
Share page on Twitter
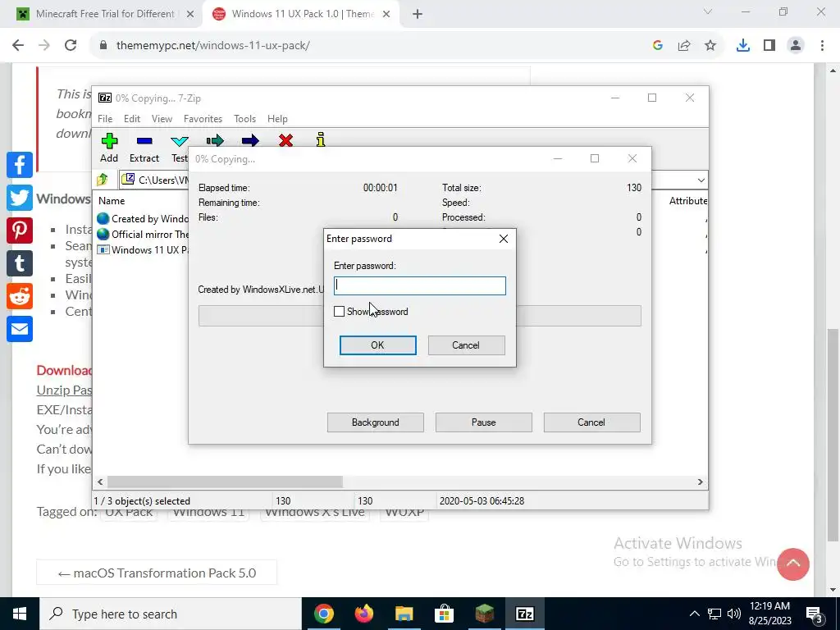[x=20, y=198]
